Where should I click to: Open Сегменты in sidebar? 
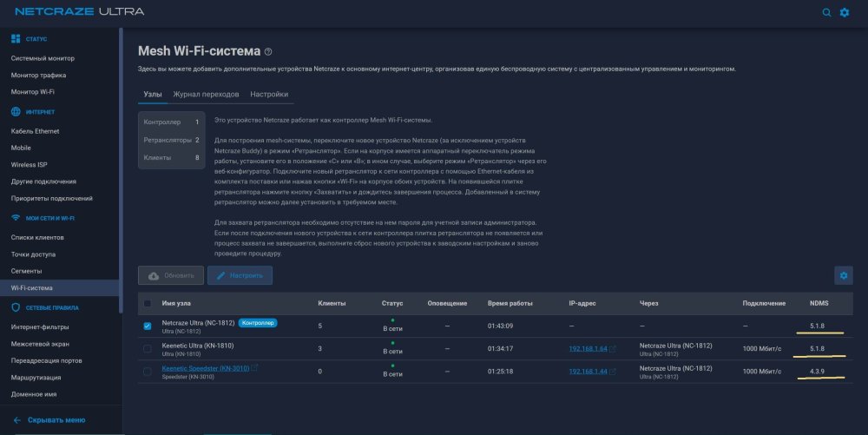click(x=26, y=271)
